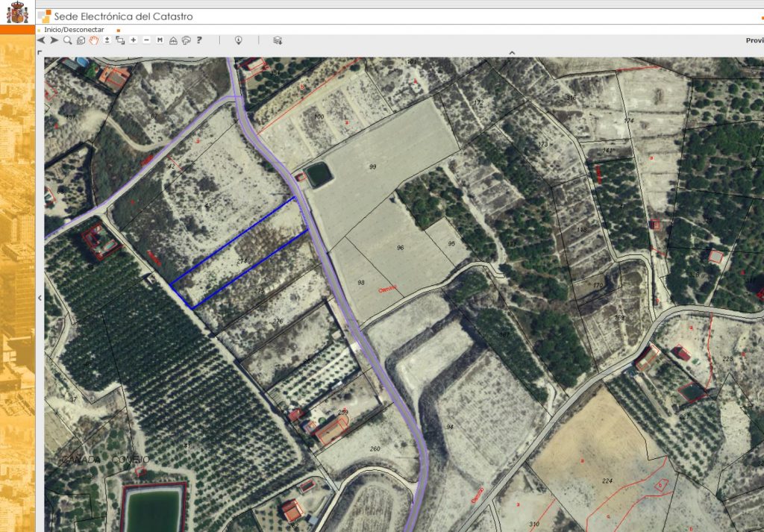This screenshot has height=532, width=764.
Task: Open the map layers icon
Action: 277,40
